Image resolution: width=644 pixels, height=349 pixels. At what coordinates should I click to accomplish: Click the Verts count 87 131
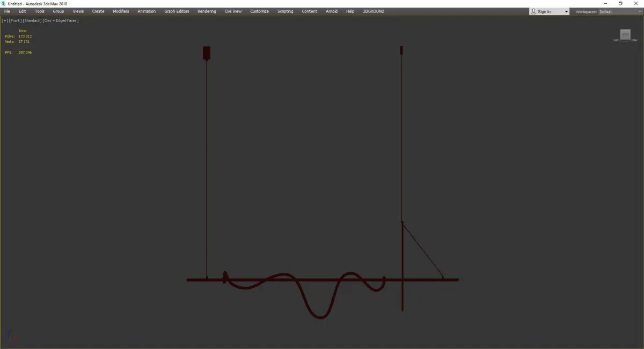24,41
